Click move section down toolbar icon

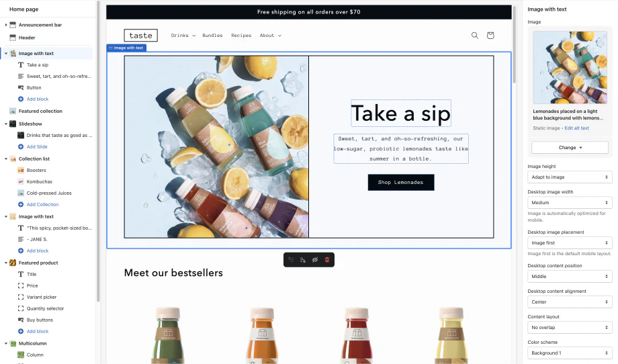[303, 260]
